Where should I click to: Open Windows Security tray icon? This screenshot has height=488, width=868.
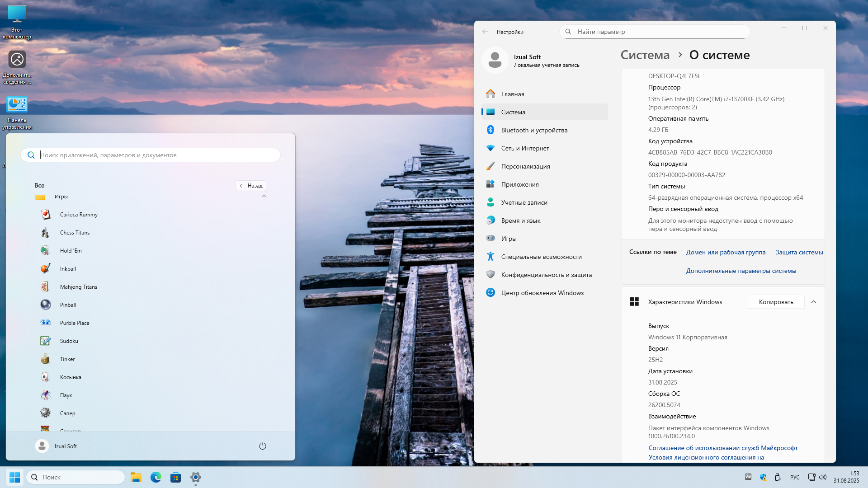point(763,477)
